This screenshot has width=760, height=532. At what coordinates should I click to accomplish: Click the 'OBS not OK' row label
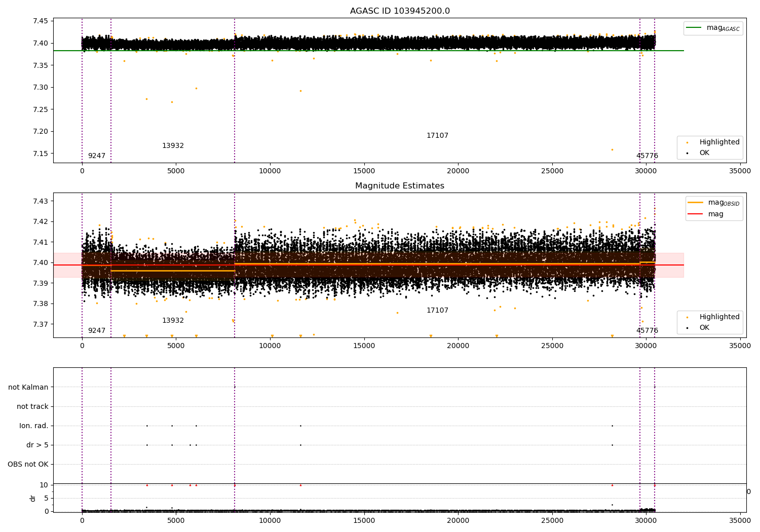click(x=28, y=465)
